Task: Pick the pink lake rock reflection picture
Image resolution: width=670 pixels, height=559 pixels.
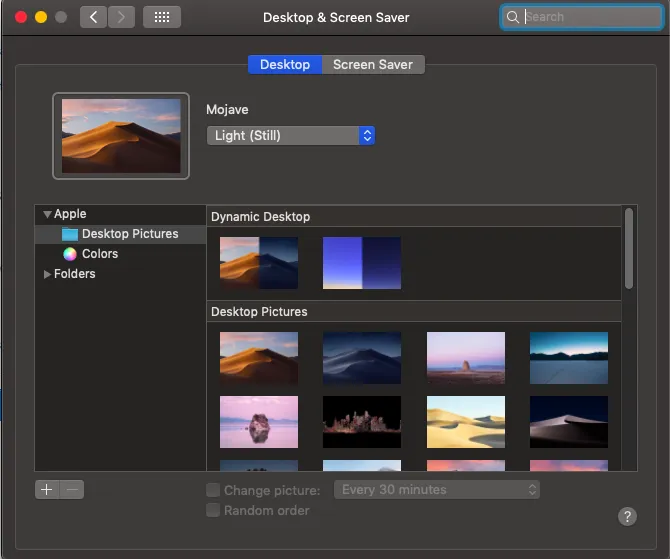Action: 259,422
